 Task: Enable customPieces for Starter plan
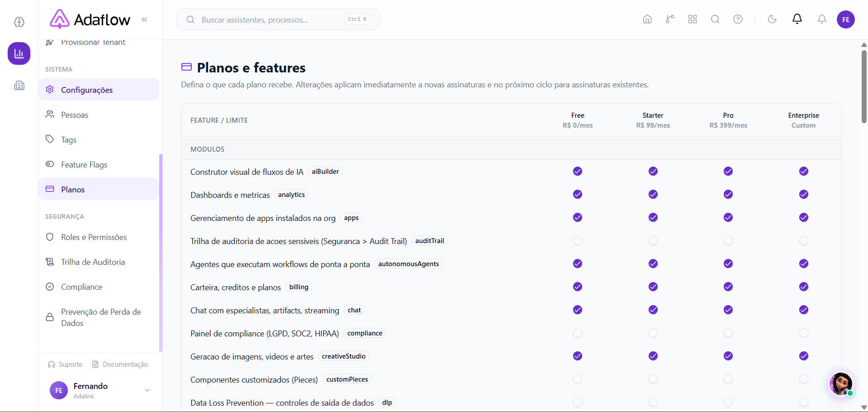[x=653, y=379]
